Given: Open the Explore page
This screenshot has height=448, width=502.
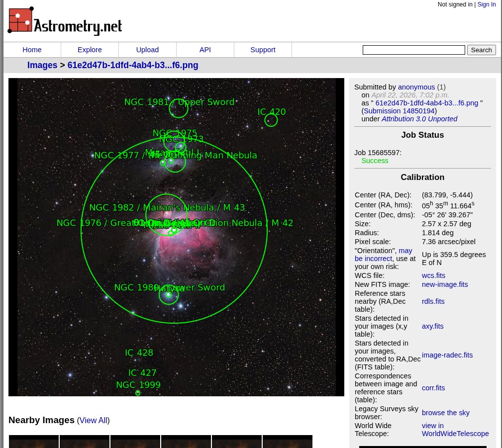Looking at the screenshot, I should [x=90, y=50].
